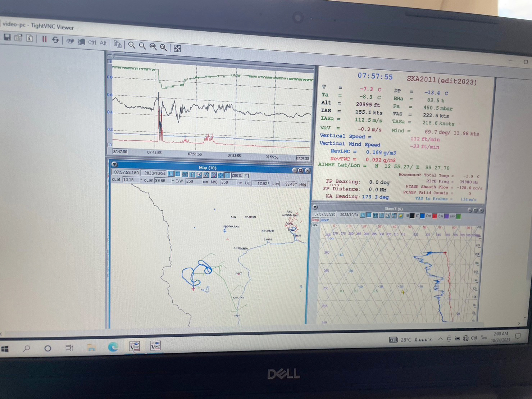Click the TightVNC save session icon
Screen dimensions: 532x399
7,37
